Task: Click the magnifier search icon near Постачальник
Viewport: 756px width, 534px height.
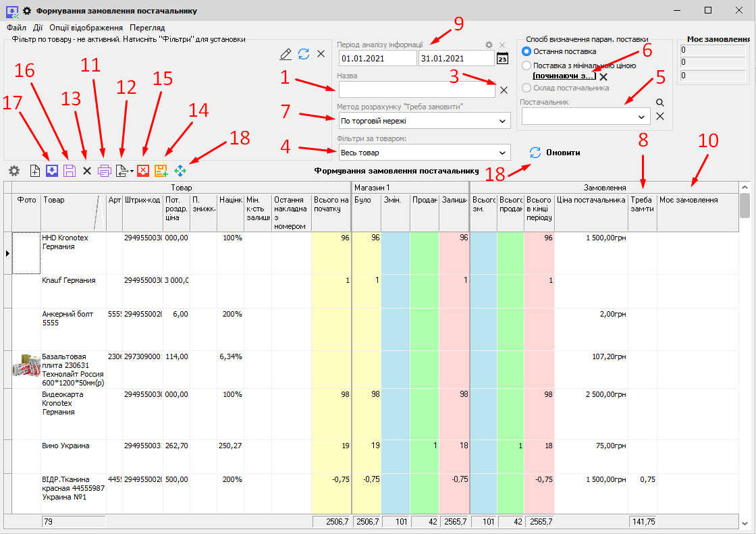Action: pyautogui.click(x=660, y=103)
